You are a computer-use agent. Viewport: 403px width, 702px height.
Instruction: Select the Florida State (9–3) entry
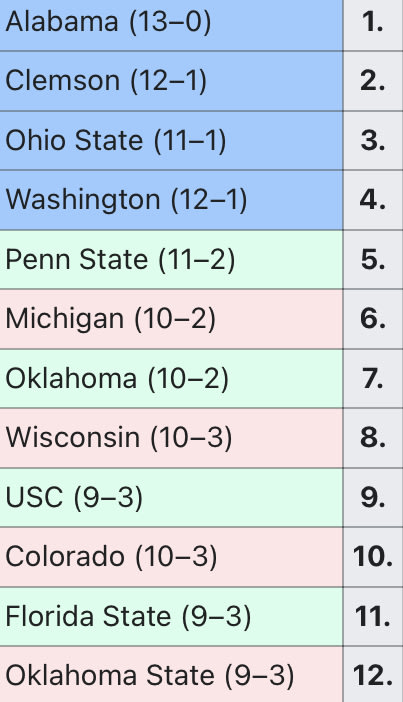(x=171, y=617)
